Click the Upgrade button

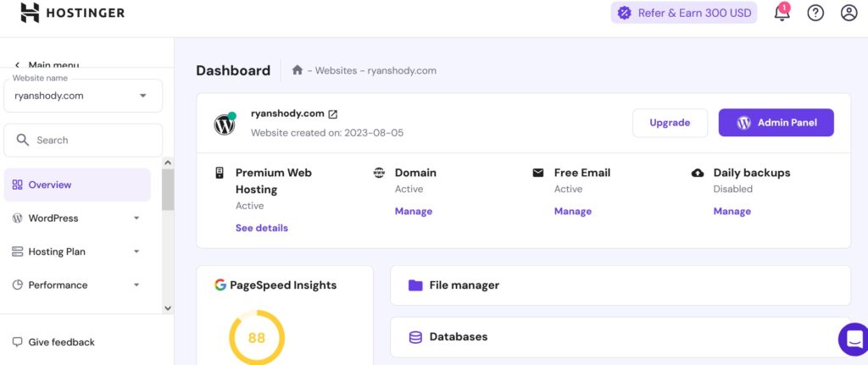click(x=670, y=123)
